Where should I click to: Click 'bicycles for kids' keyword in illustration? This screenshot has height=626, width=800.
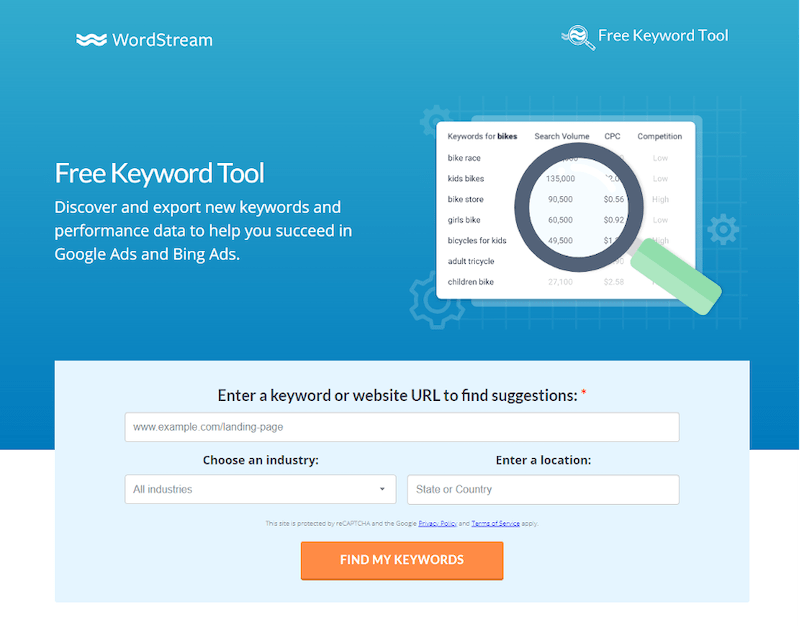[477, 240]
